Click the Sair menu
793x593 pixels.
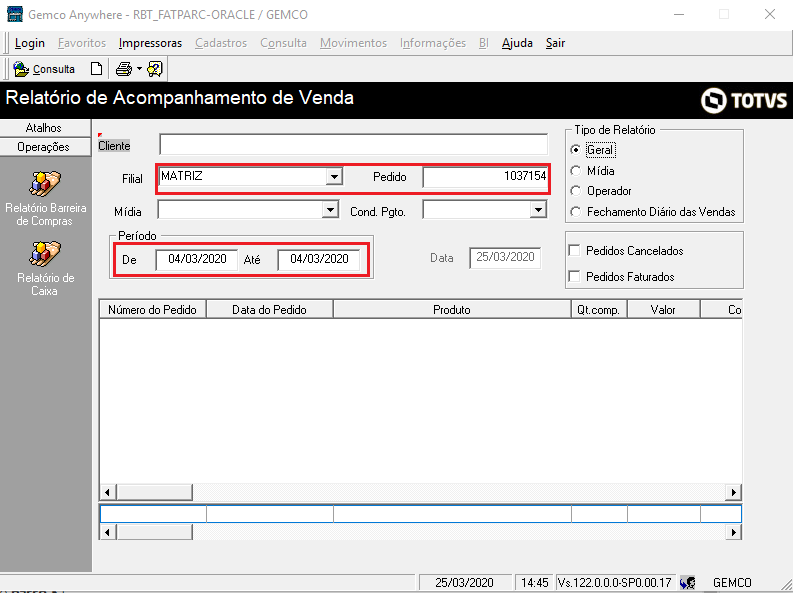[555, 43]
